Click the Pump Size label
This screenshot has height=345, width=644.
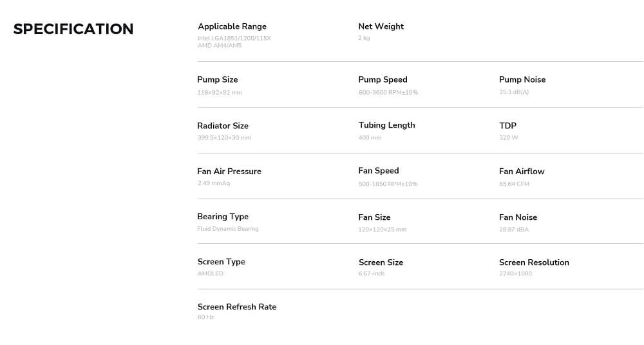point(217,79)
